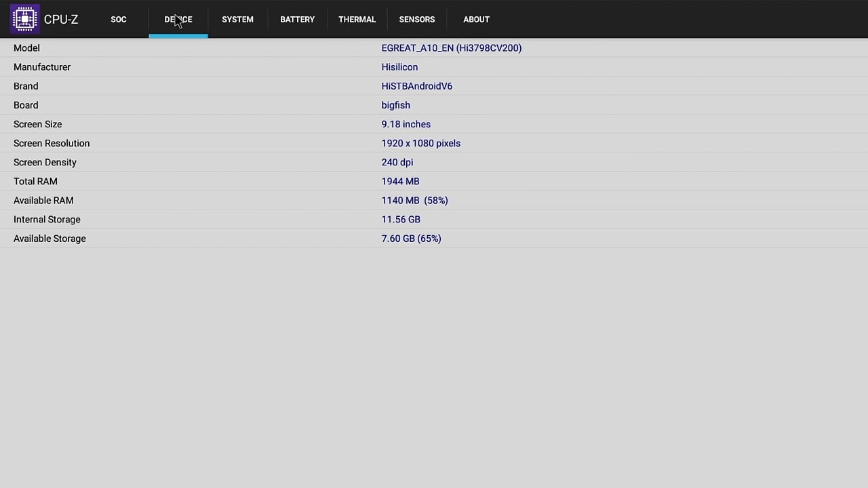Click the Available RAM percentage value
The image size is (868, 488).
436,200
